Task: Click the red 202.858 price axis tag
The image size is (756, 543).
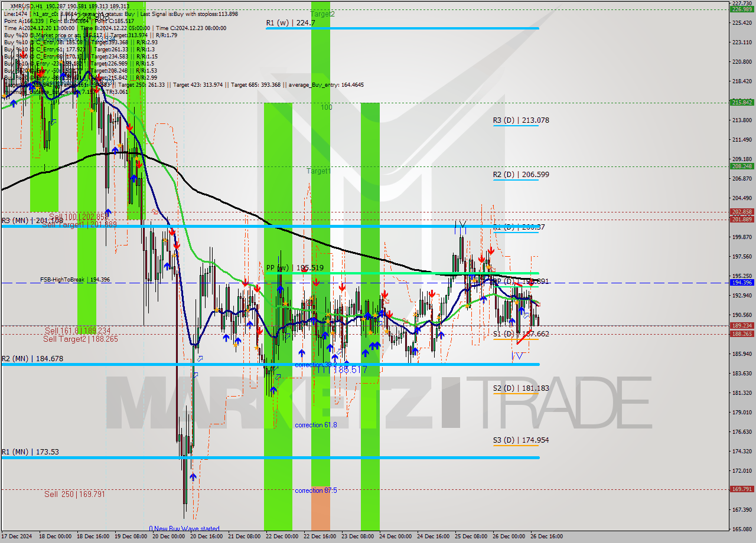Action: [741, 211]
